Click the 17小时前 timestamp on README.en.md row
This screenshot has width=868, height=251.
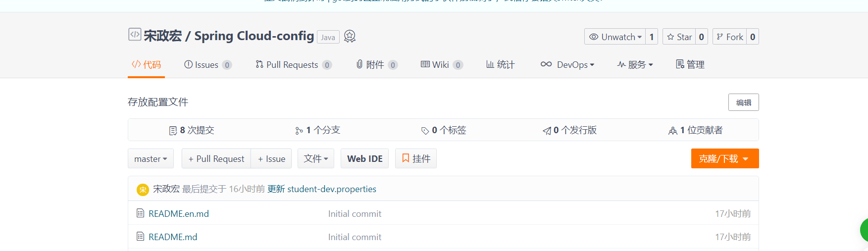733,213
